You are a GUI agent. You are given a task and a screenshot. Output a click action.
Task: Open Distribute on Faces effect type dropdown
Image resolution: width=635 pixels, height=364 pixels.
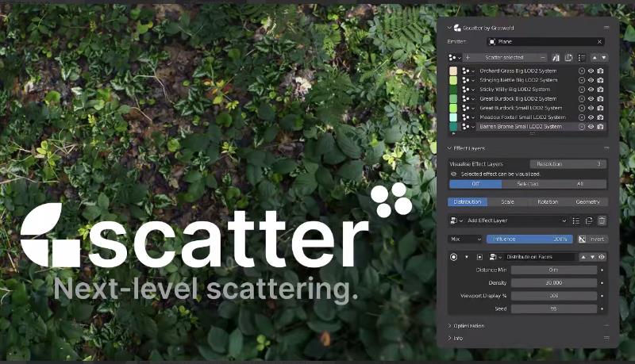(495, 257)
